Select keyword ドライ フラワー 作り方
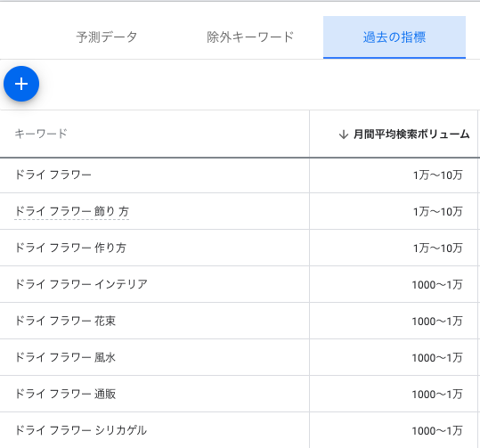This screenshot has width=480, height=448. (70, 248)
